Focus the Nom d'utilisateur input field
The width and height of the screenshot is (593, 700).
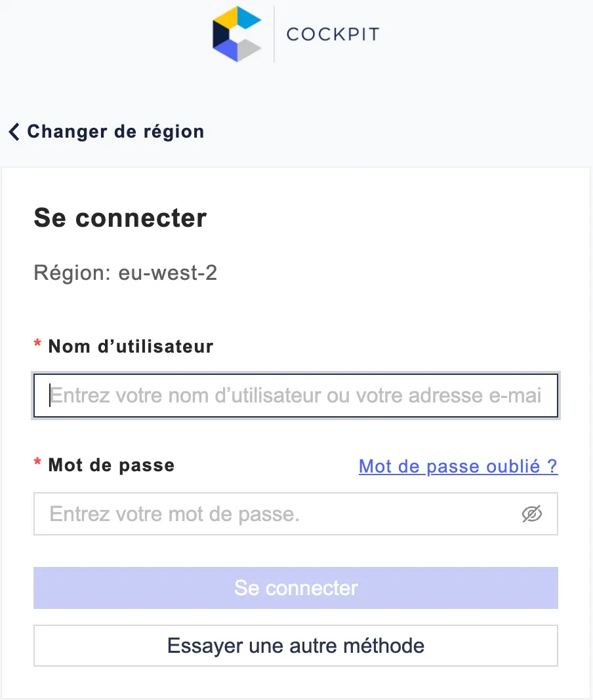[296, 396]
